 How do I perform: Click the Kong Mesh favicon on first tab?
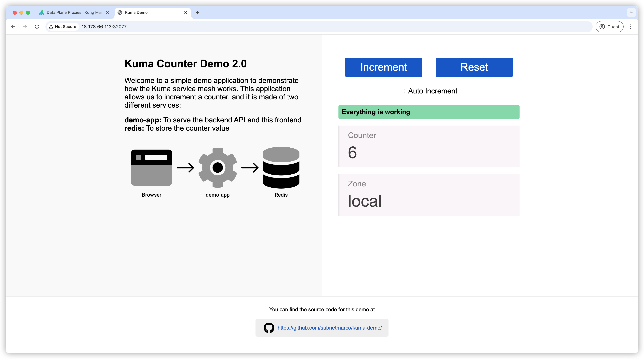41,12
